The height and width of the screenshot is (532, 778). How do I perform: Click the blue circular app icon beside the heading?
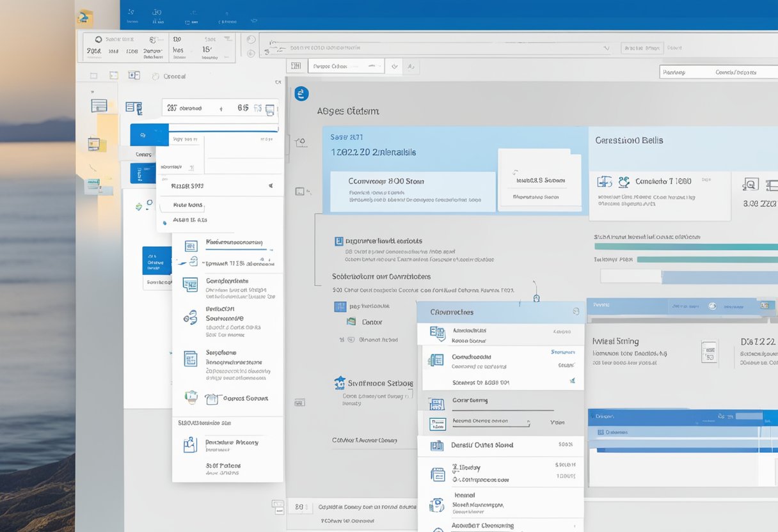tap(301, 93)
